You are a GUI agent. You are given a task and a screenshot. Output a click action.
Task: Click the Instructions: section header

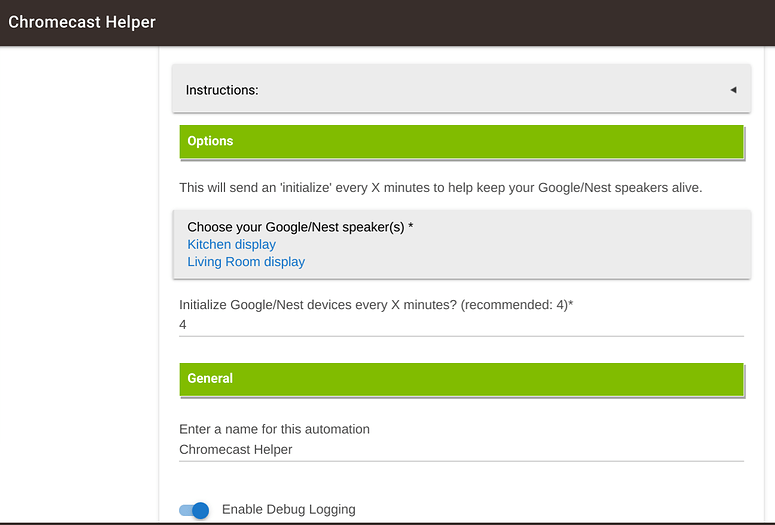pyautogui.click(x=461, y=89)
